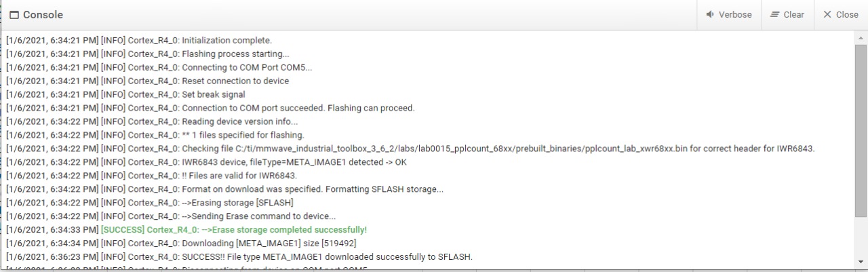Select the Sending Erase command log line
The height and width of the screenshot is (272, 868).
[x=171, y=216]
